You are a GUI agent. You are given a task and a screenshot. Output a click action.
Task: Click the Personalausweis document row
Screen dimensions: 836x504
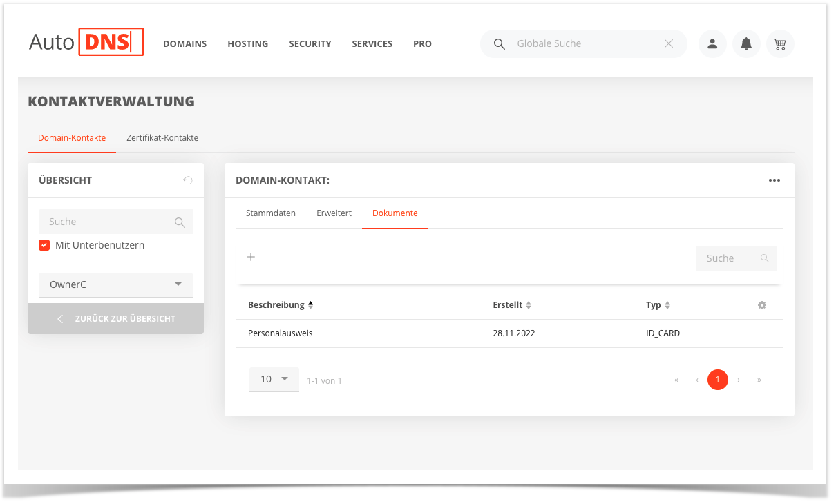click(509, 333)
